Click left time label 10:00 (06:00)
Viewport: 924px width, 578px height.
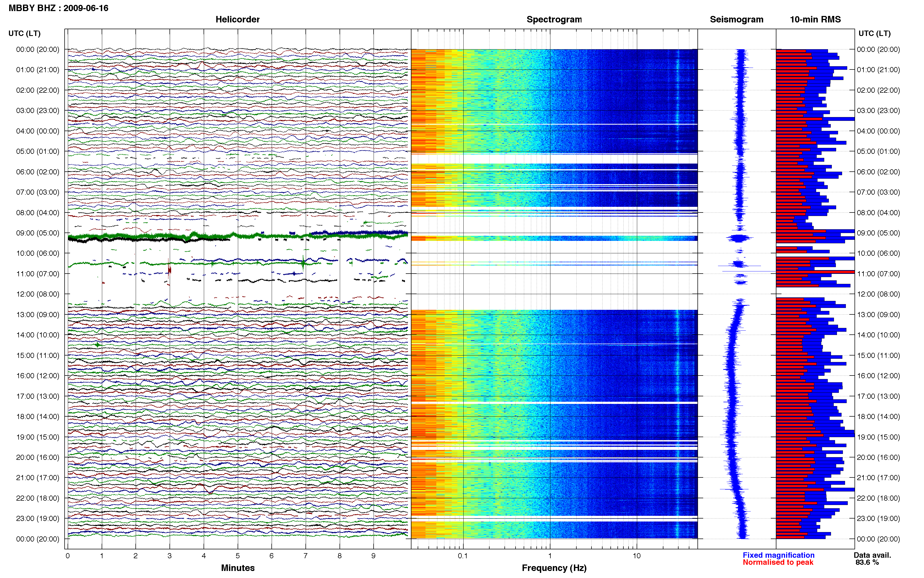click(x=38, y=253)
